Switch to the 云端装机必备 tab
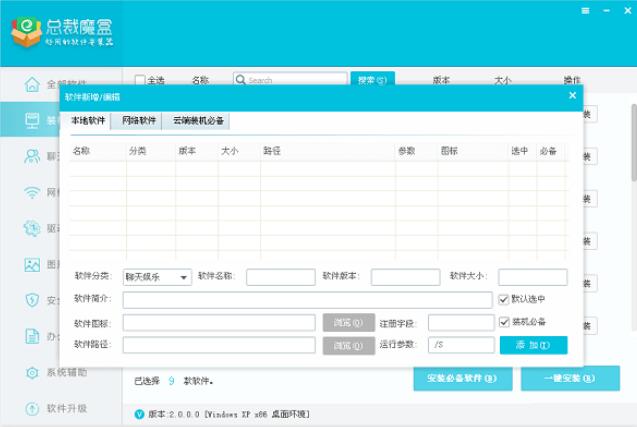 click(x=199, y=120)
